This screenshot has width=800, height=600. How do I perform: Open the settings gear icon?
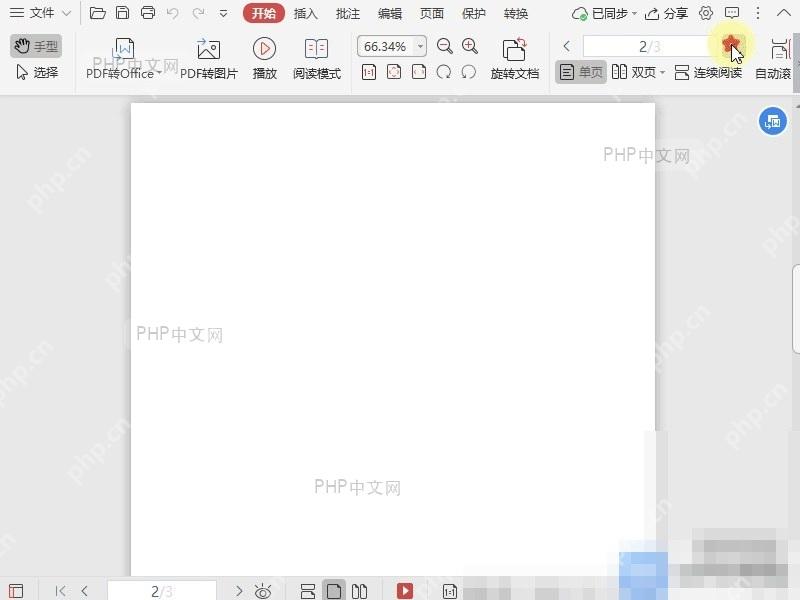click(706, 13)
